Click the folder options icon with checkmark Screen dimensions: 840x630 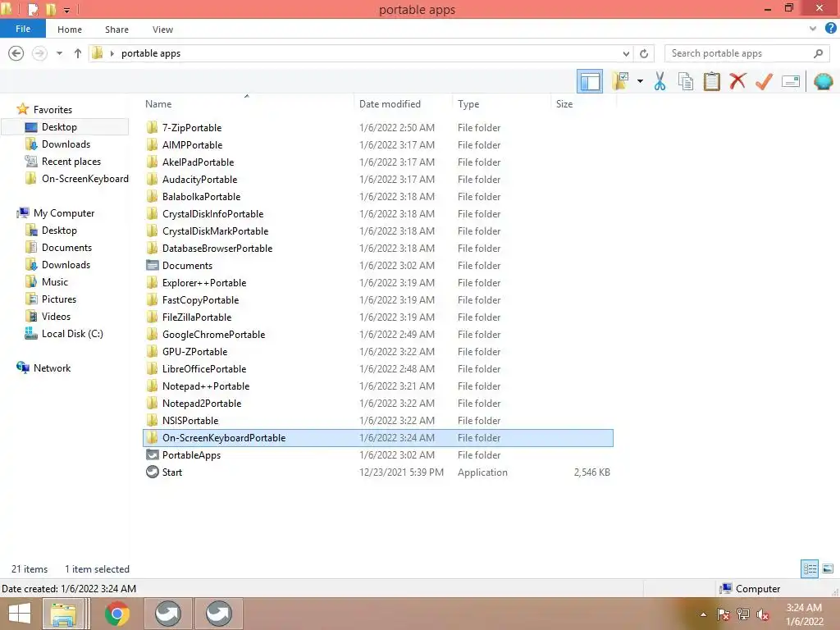[620, 81]
